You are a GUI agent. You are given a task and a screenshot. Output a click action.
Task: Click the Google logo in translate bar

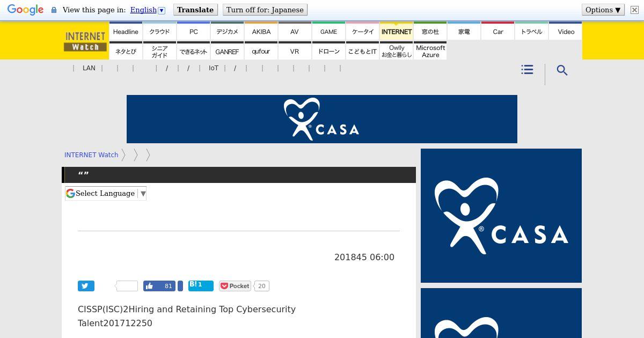pyautogui.click(x=25, y=10)
